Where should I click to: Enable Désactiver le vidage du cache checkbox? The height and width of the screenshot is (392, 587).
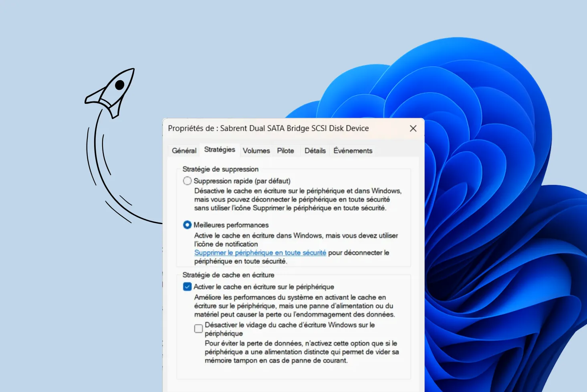click(x=198, y=329)
